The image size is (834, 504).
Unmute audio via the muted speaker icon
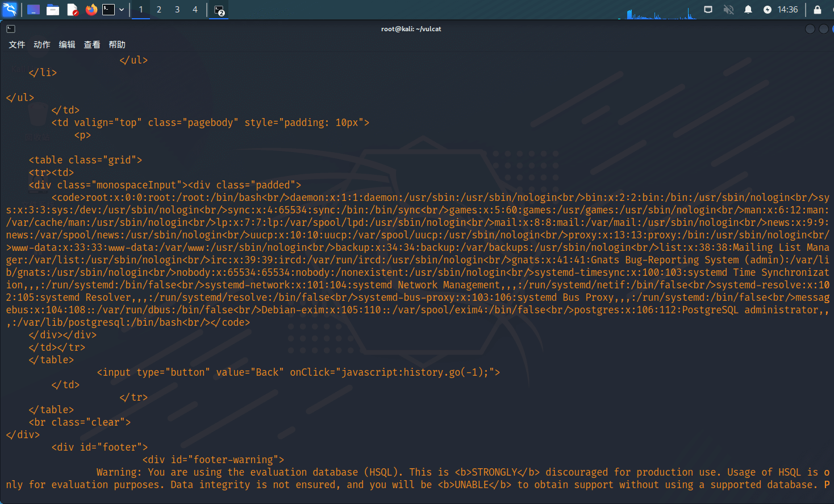[x=728, y=10]
